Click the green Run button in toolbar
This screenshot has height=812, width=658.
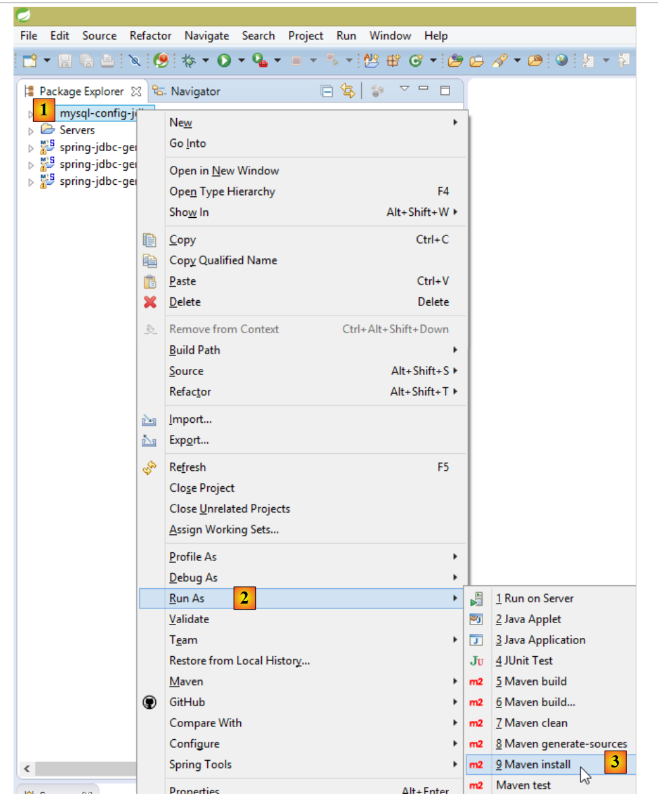(x=224, y=61)
